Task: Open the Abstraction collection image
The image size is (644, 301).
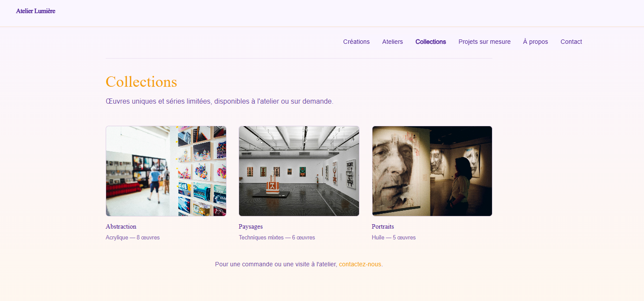Action: pos(166,171)
